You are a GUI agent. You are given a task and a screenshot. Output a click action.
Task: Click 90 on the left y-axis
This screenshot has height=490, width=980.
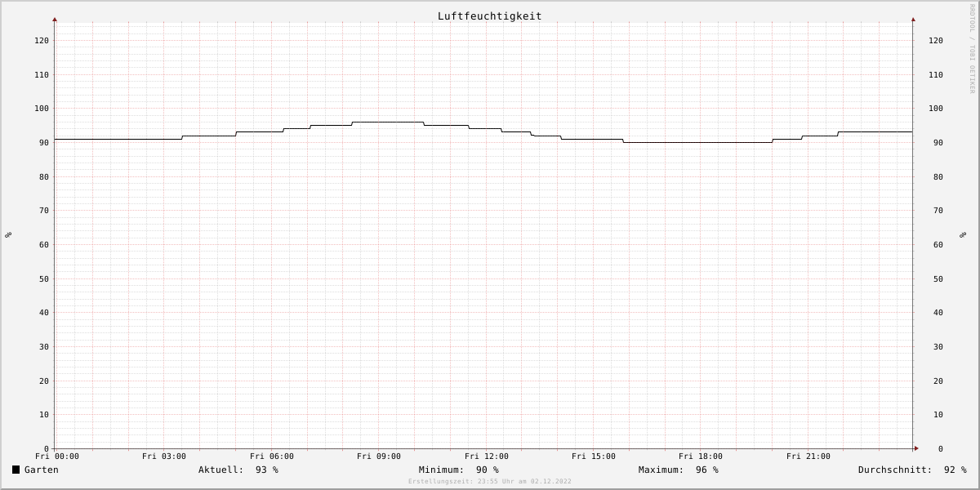(x=43, y=142)
